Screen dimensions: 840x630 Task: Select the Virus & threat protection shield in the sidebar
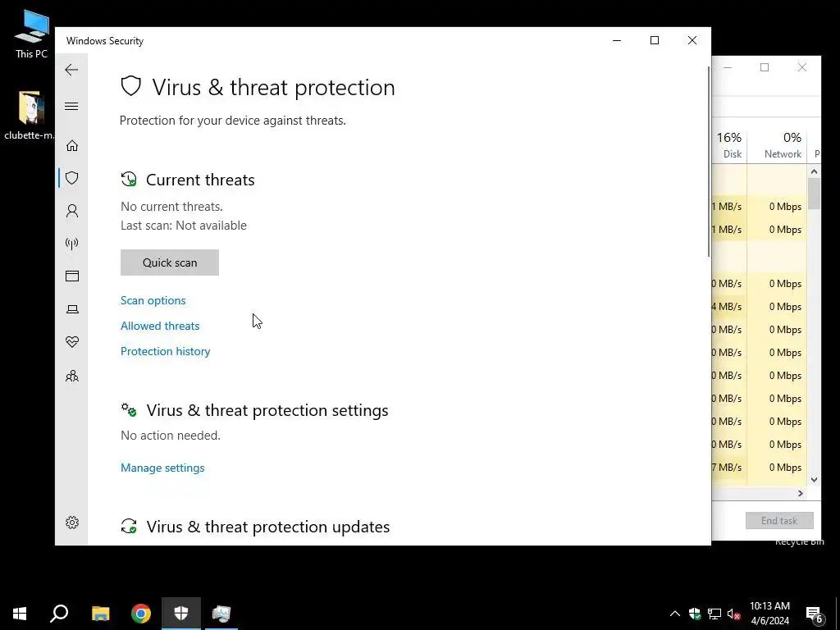[x=72, y=178]
